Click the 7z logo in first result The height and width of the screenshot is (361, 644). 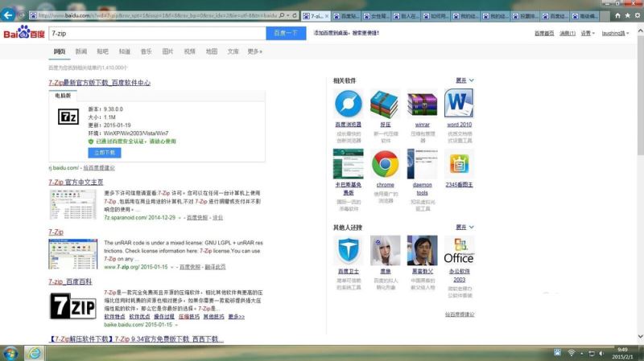(68, 117)
